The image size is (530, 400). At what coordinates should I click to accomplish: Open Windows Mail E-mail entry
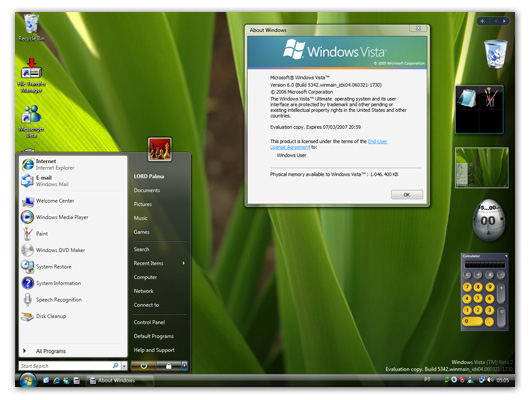coord(73,181)
